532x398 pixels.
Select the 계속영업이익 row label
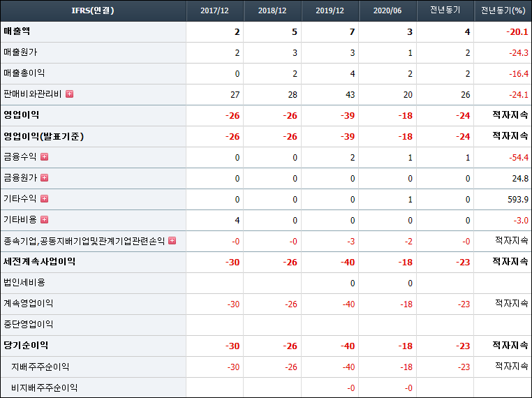[28, 303]
